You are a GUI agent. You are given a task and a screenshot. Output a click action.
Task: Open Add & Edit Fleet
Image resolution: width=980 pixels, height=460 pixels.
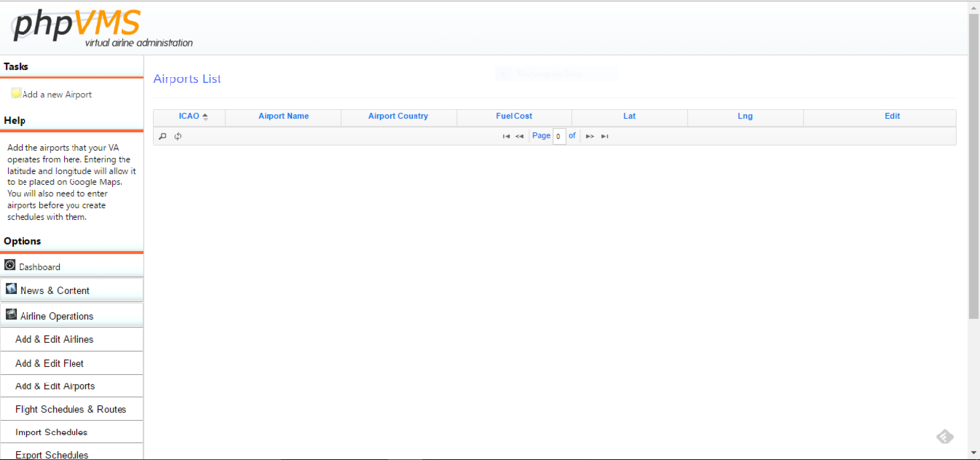tap(49, 363)
